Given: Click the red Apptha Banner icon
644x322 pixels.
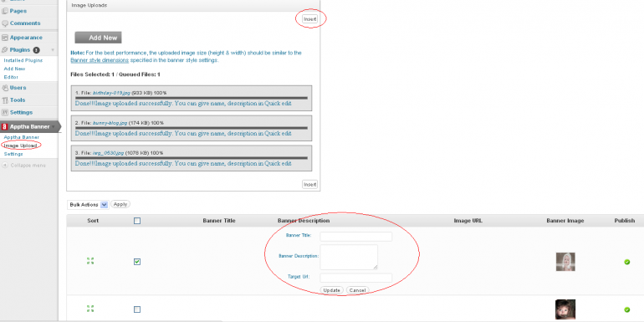Looking at the screenshot, I should click(5, 127).
